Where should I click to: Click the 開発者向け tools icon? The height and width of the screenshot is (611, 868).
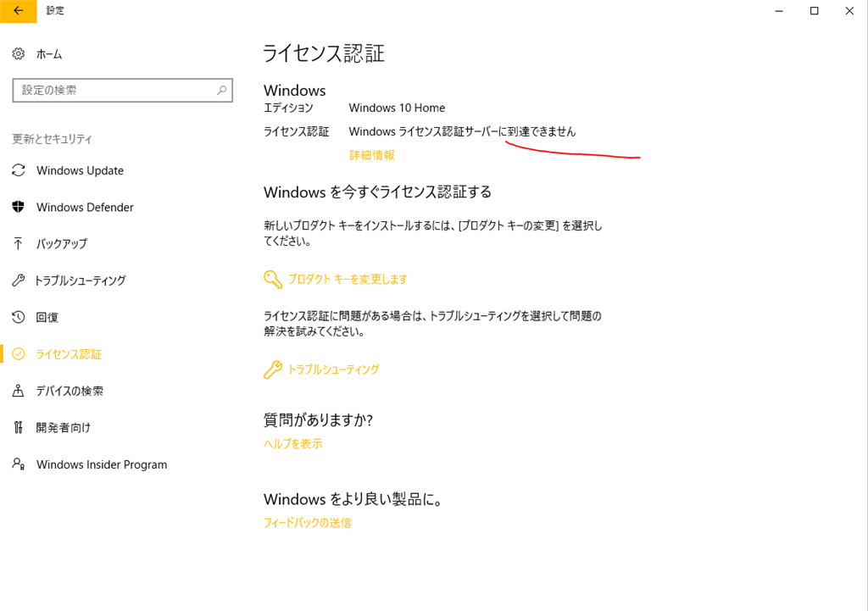pyautogui.click(x=19, y=427)
